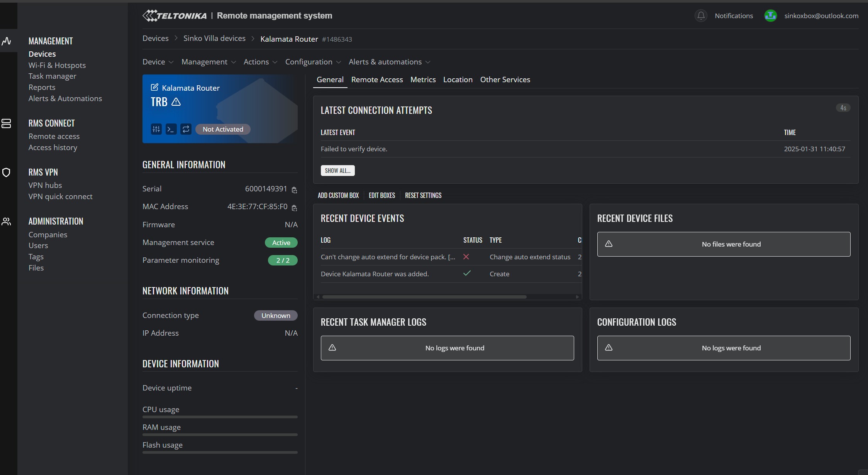
Task: Click the sync arrows icon on device card
Action: tap(186, 129)
